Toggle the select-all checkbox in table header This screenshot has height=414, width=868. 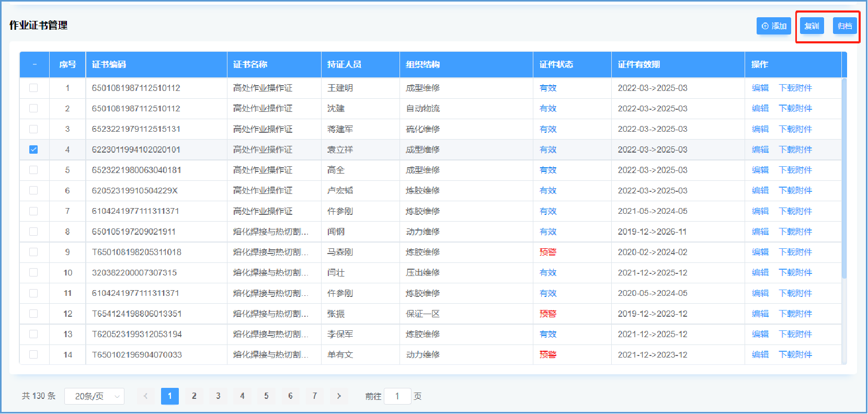tap(35, 65)
